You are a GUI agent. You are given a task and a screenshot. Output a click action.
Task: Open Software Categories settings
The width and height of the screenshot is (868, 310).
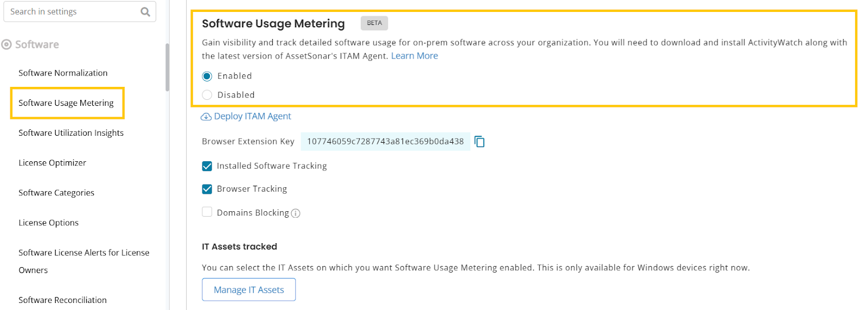coord(56,192)
